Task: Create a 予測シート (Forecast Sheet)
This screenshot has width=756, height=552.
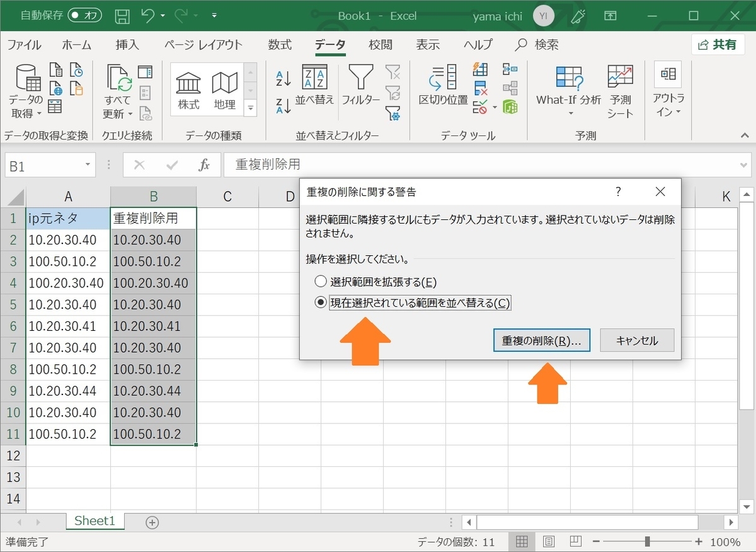Action: pyautogui.click(x=620, y=88)
